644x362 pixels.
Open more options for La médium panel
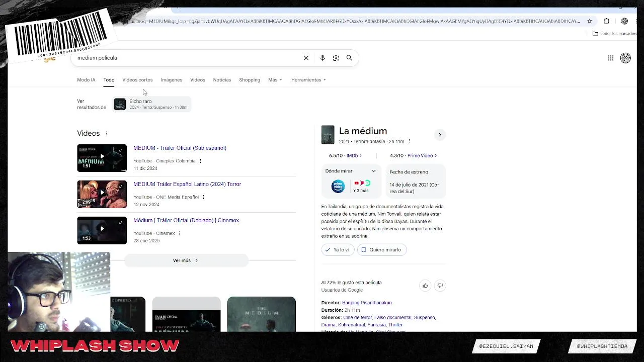409,141
